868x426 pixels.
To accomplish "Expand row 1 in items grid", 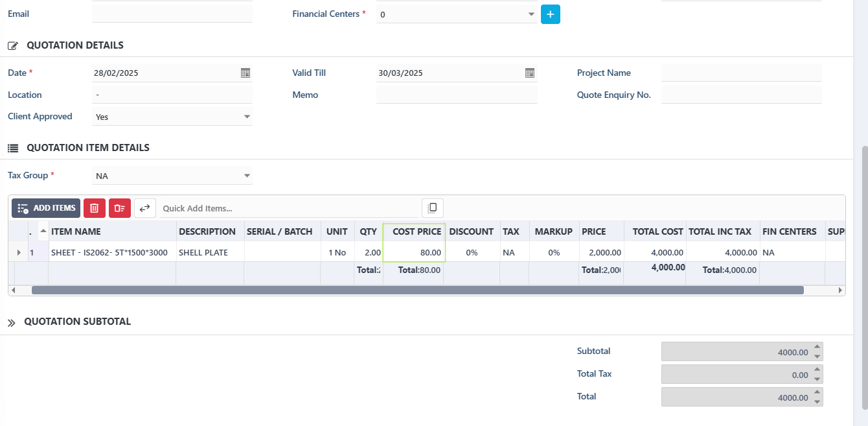I will pyautogui.click(x=19, y=252).
